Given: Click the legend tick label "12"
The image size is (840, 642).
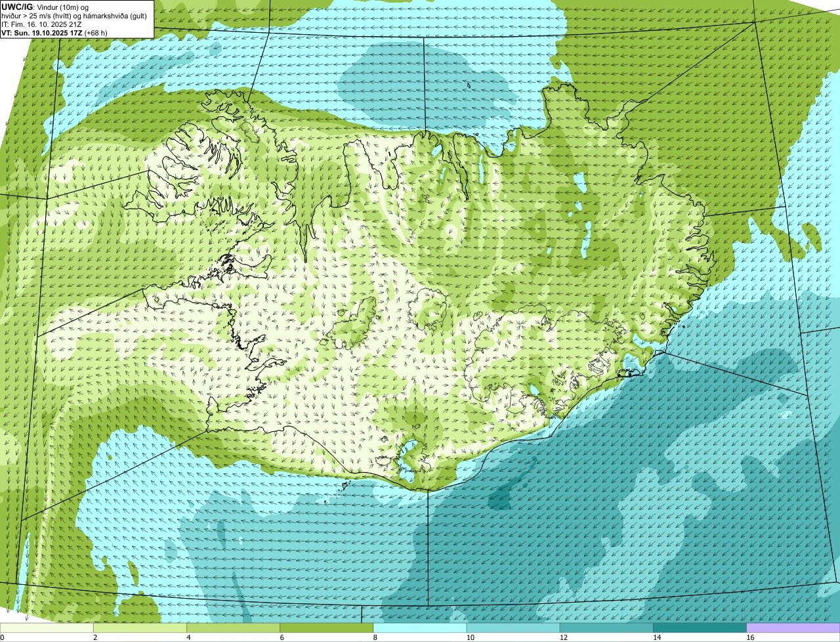Looking at the screenshot, I should click(x=563, y=637).
